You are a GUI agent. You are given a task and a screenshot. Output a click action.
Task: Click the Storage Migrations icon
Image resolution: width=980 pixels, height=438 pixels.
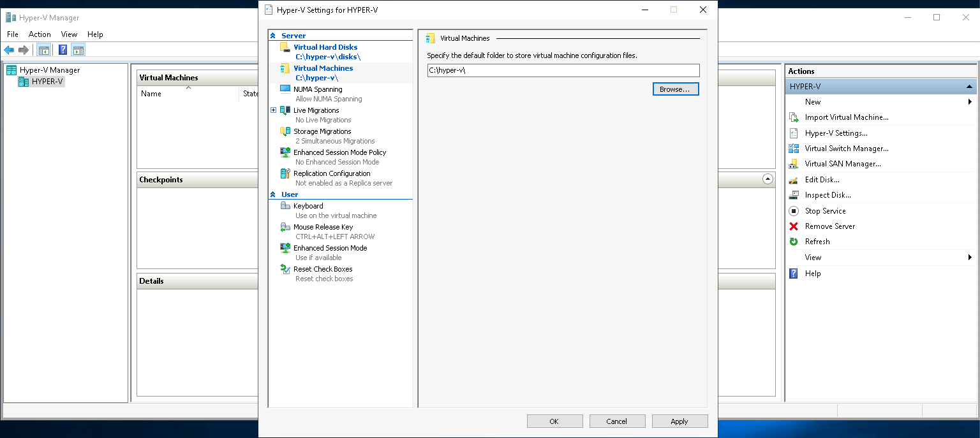point(285,131)
